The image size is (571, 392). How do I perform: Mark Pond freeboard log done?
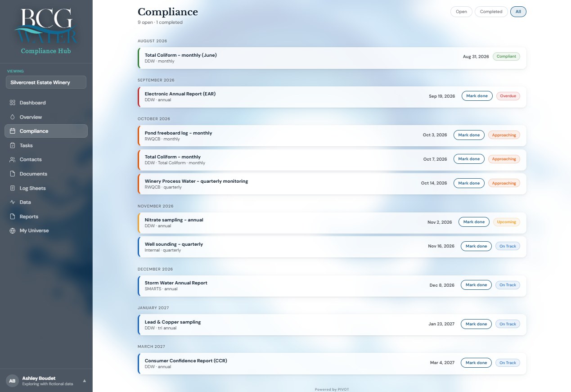(469, 135)
